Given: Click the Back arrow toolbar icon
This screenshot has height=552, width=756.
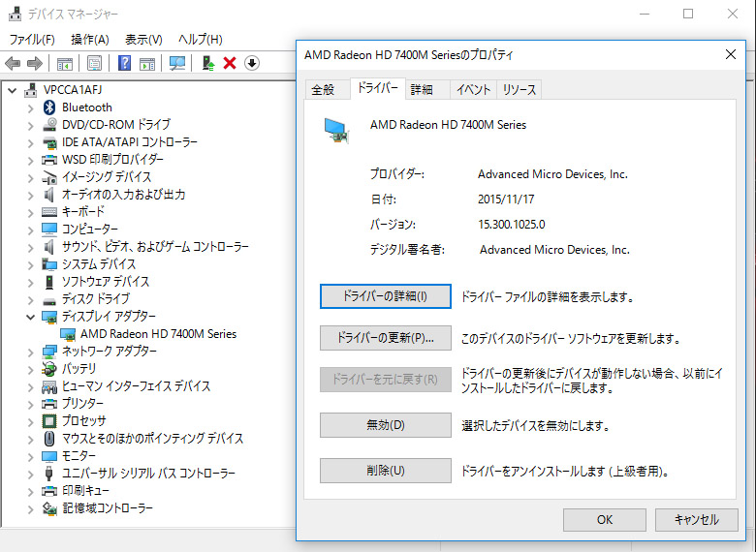Looking at the screenshot, I should (13, 63).
